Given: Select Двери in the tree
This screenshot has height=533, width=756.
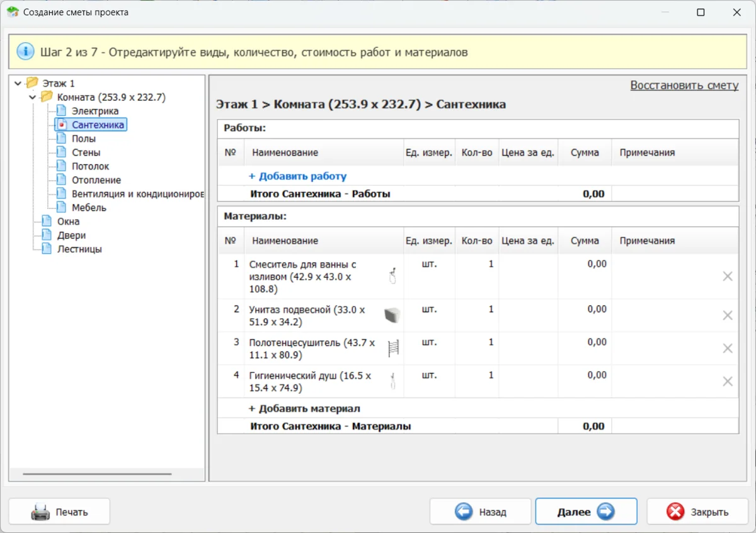Looking at the screenshot, I should click(71, 236).
